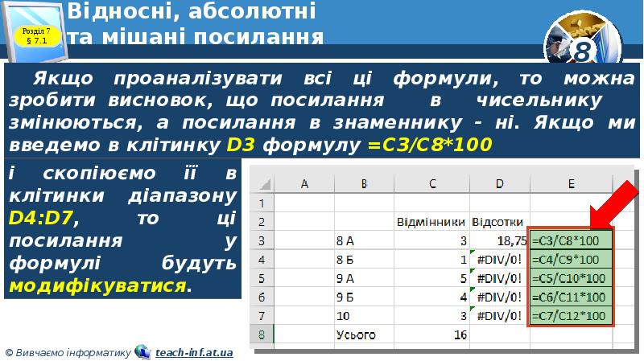Image resolution: width=644 pixels, height=361 pixels.
Task: Click cell '9 А' in column B
Action: 365,278
